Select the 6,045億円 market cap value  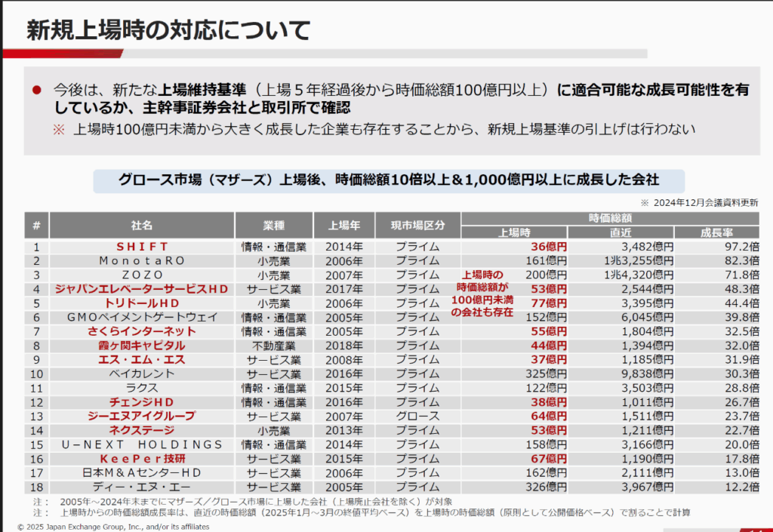point(647,317)
